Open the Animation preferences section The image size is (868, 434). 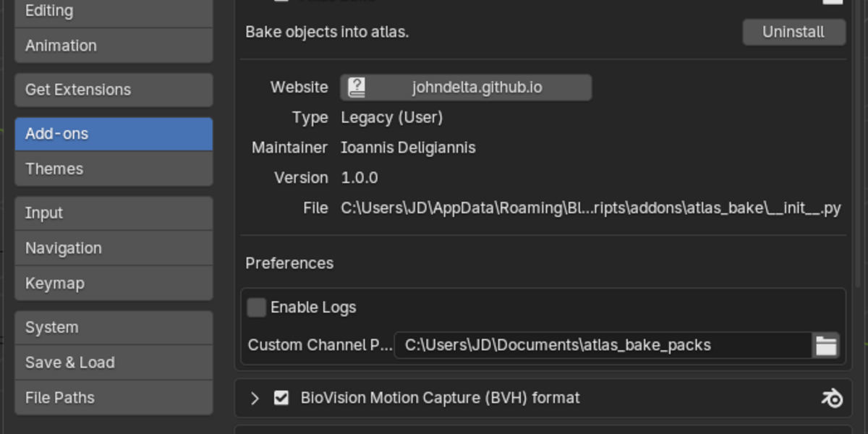click(x=114, y=46)
